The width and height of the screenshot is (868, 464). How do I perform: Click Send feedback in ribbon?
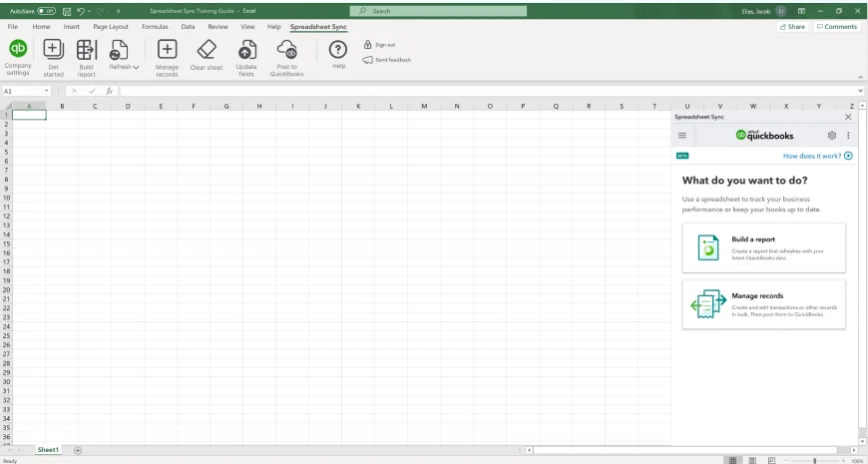coord(387,60)
